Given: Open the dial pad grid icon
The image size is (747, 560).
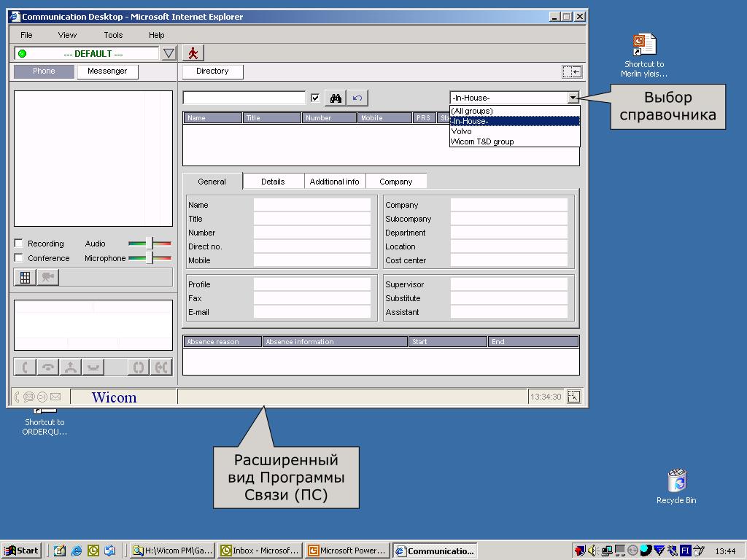Looking at the screenshot, I should click(x=26, y=277).
